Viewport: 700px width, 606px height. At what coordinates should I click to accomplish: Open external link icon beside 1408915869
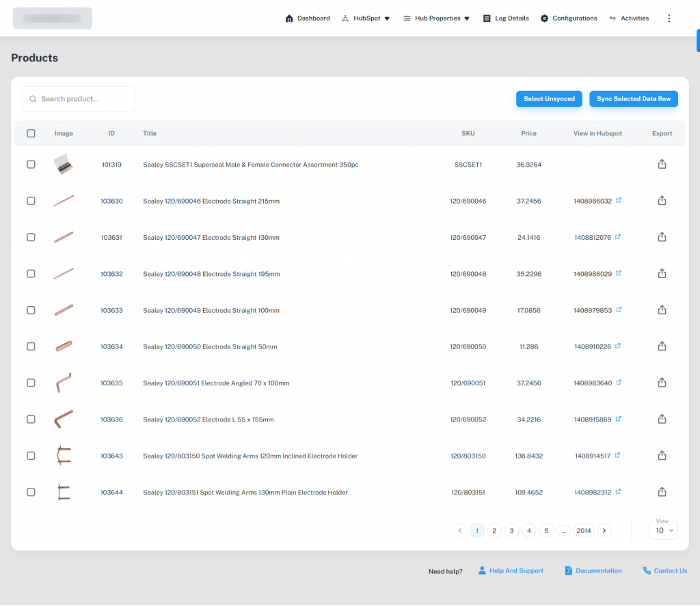click(x=618, y=419)
